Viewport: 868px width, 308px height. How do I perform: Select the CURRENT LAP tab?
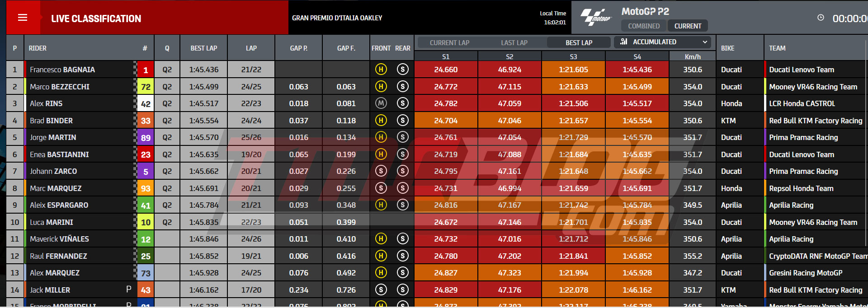pyautogui.click(x=449, y=42)
